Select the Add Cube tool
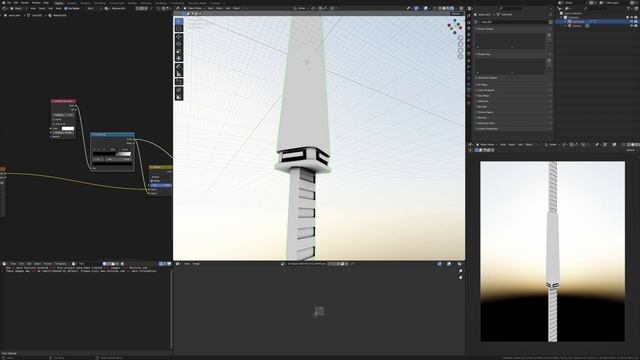 point(179,82)
